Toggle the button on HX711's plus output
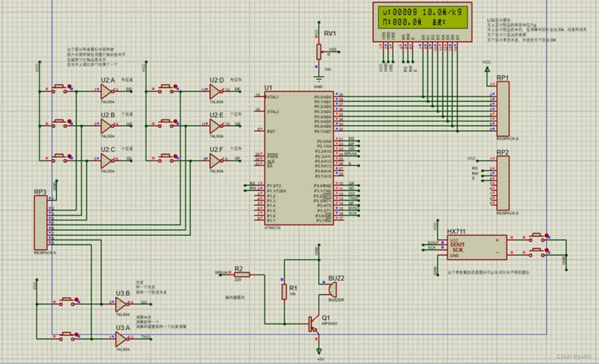Viewport: 599px width, 364px height. pos(538,238)
